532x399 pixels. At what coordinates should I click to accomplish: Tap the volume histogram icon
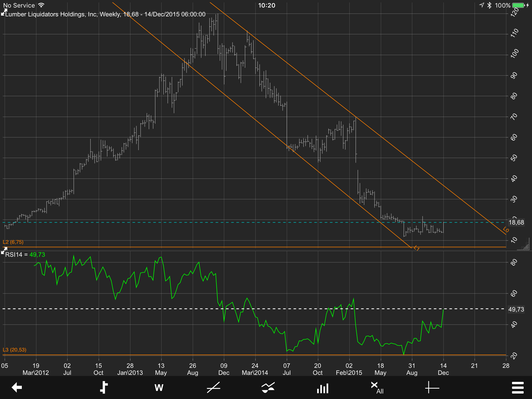point(322,387)
